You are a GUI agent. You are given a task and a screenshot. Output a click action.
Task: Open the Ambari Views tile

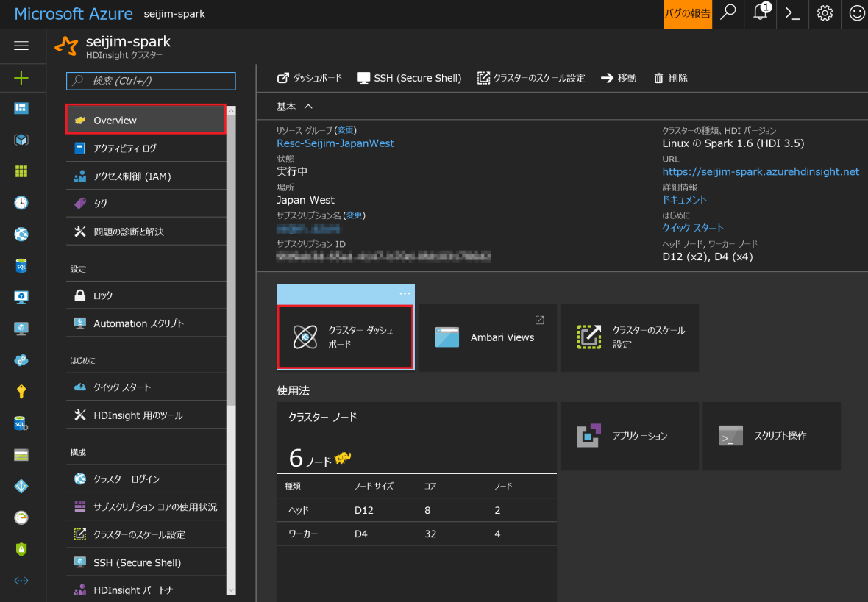(x=488, y=337)
